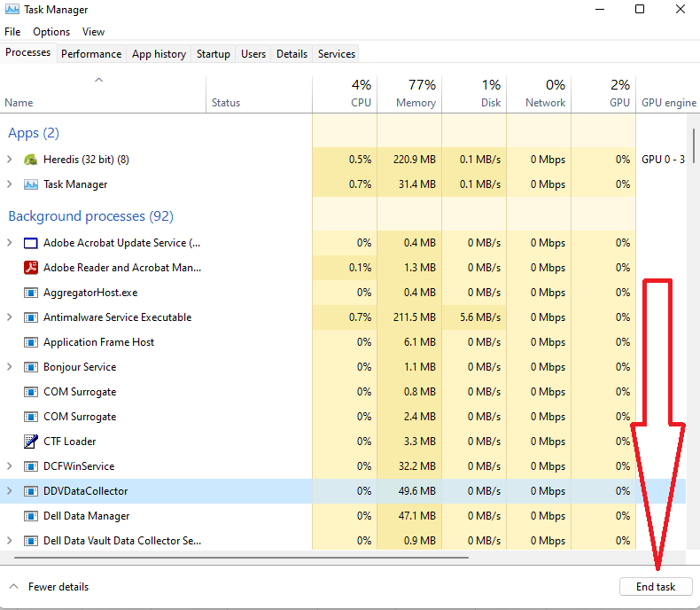Click the horizontal scrollbar at the bottom

(x=239, y=558)
